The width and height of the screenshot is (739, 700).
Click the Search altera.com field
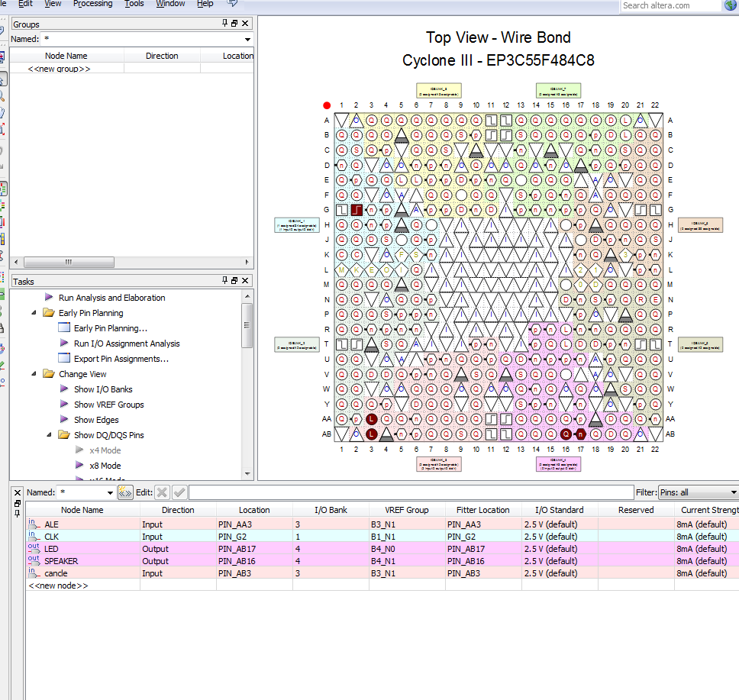click(x=670, y=5)
